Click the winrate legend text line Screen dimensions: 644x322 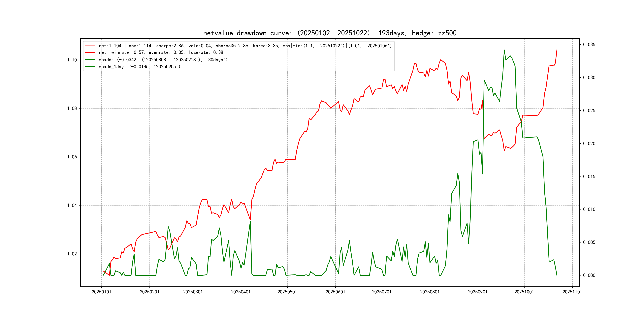(x=161, y=52)
